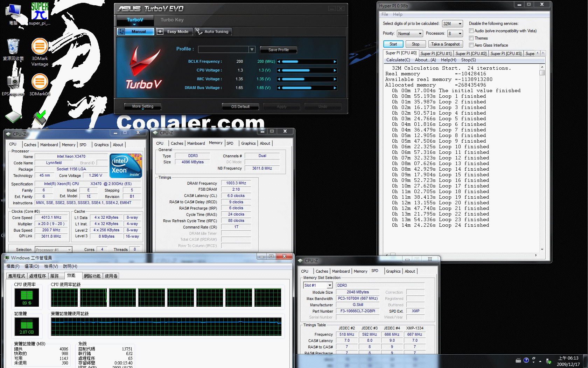The image size is (588, 368).
Task: Click Auto Tuning wrench icon
Action: (x=199, y=32)
